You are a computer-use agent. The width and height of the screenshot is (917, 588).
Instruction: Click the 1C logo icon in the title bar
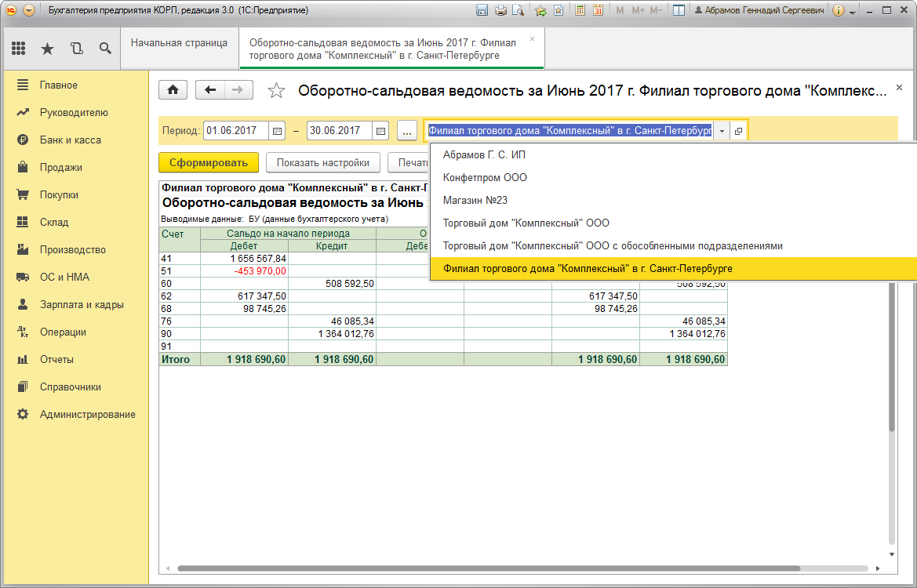[x=10, y=10]
